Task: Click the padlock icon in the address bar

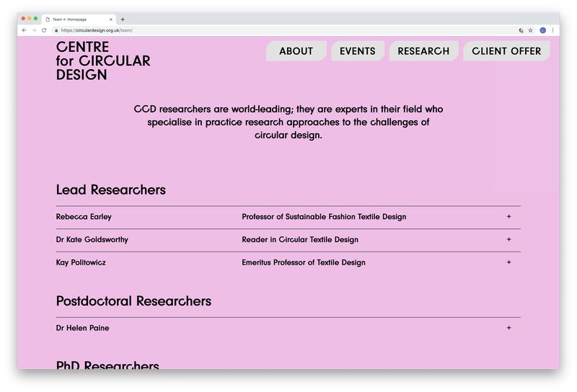Action: point(56,30)
